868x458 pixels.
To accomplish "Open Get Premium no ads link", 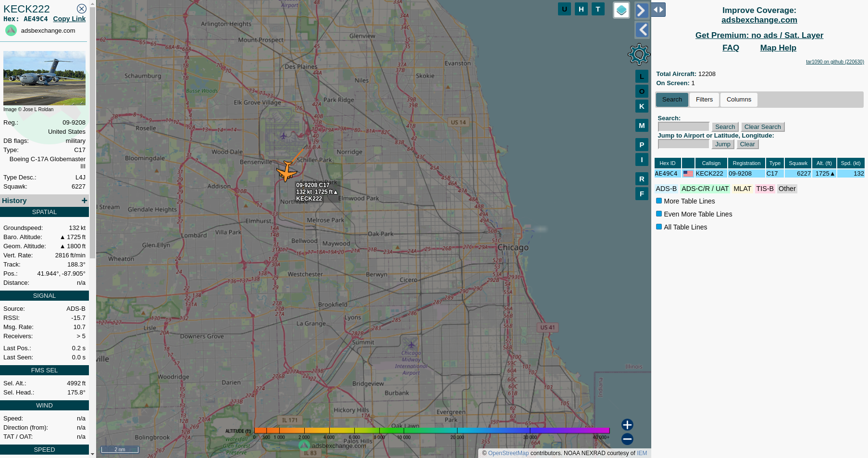I will (759, 35).
